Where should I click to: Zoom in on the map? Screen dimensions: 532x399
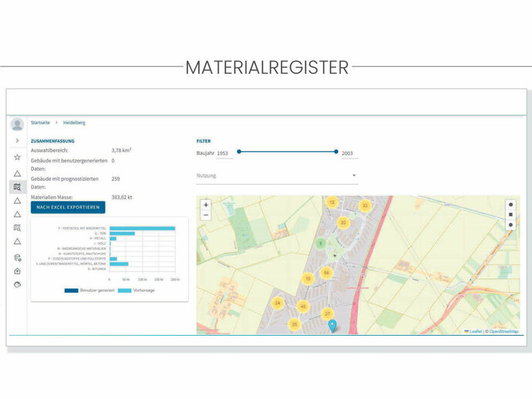pos(206,205)
